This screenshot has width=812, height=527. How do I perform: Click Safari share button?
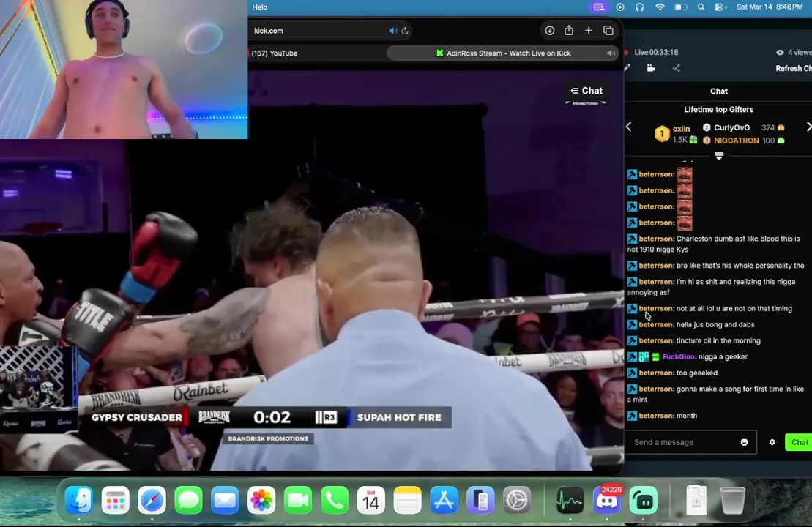(x=569, y=31)
